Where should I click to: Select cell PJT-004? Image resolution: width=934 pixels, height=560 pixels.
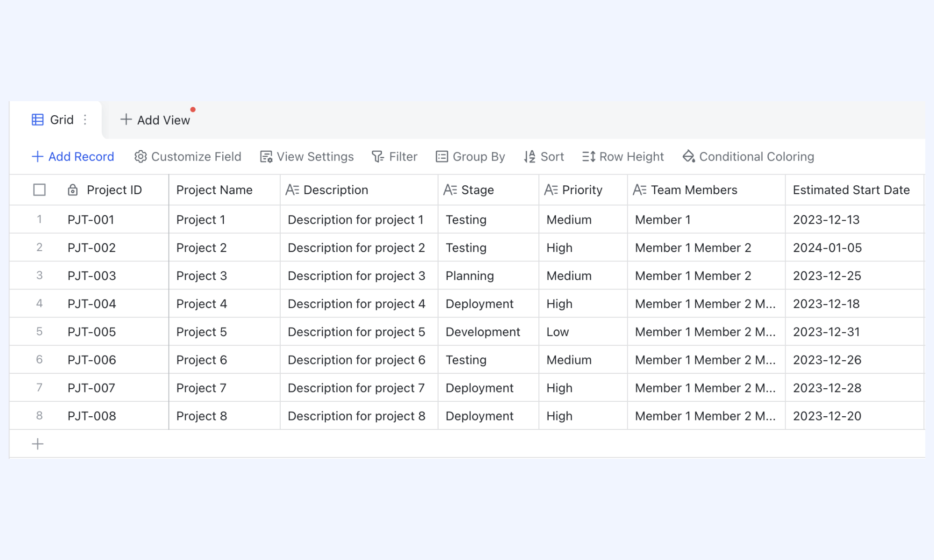click(114, 304)
